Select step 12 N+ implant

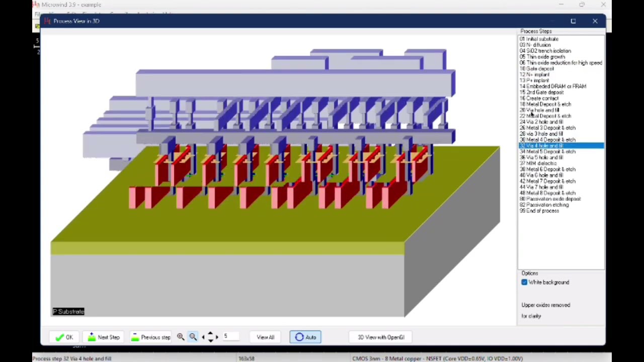coord(561,74)
